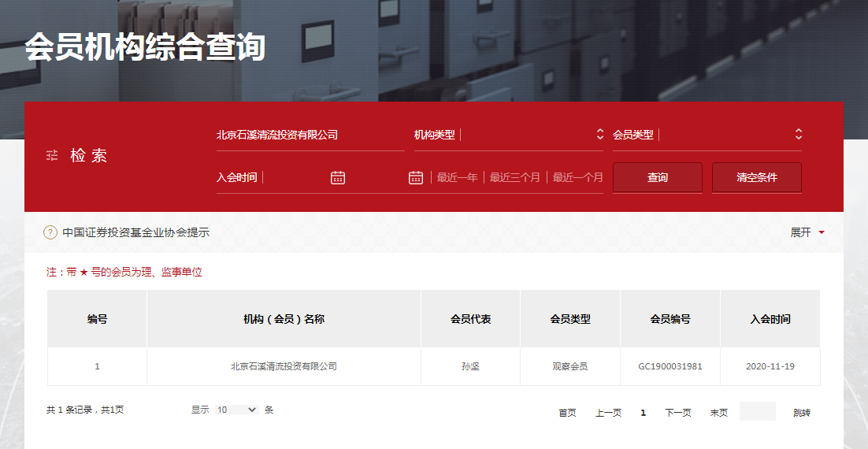The height and width of the screenshot is (449, 868).
Task: Go to 上一页 previous page
Action: coord(608,413)
